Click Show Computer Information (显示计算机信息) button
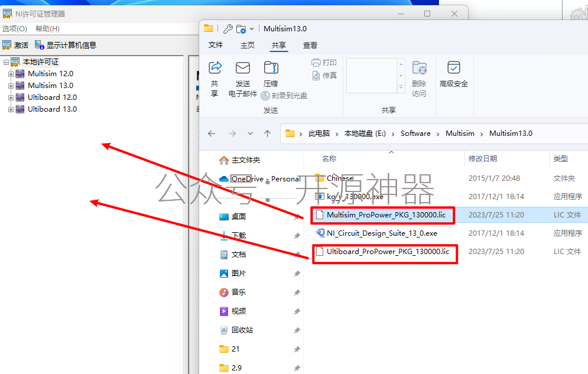This screenshot has width=588, height=374. pyautogui.click(x=66, y=45)
